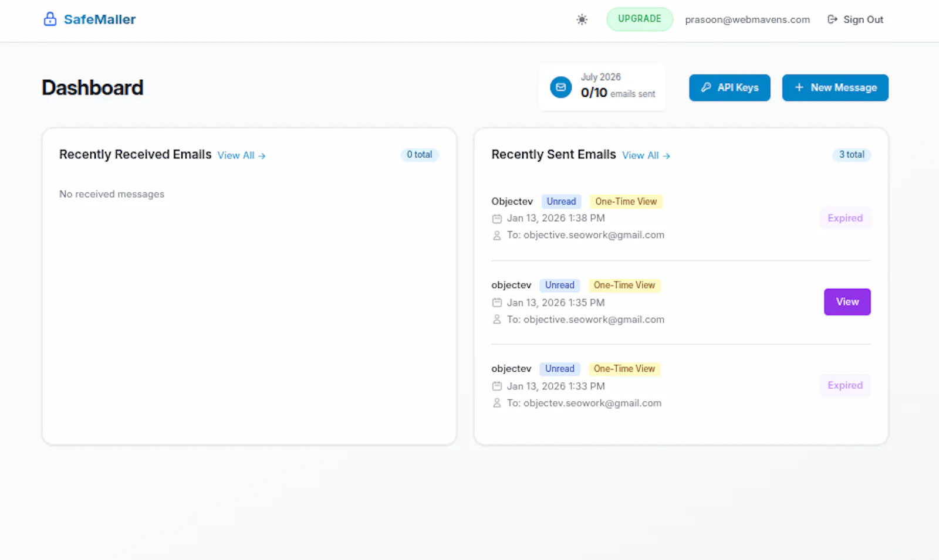This screenshot has width=939, height=560.
Task: Click the Expired button for 1:33 PM email
Action: click(x=845, y=385)
